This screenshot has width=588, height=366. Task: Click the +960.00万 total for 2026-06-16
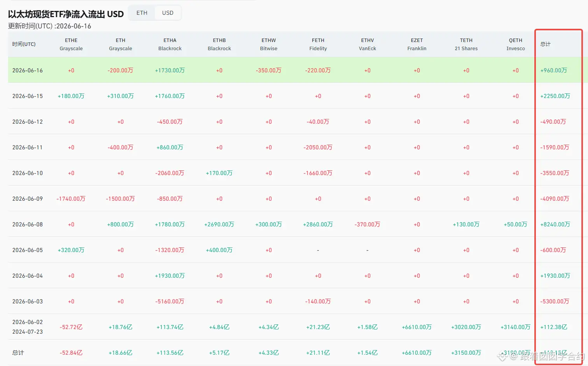coord(554,70)
